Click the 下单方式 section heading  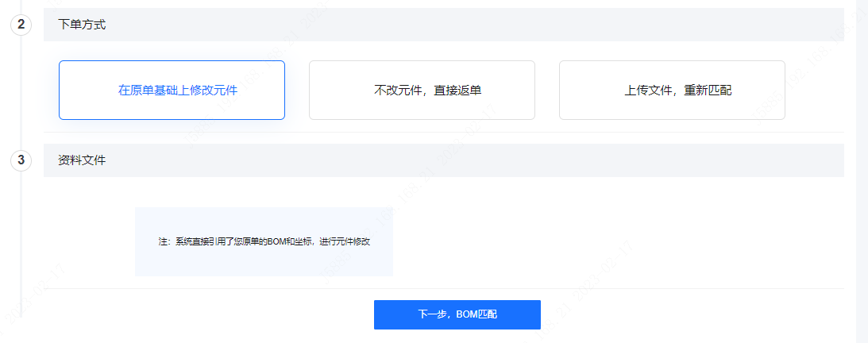pos(82,25)
